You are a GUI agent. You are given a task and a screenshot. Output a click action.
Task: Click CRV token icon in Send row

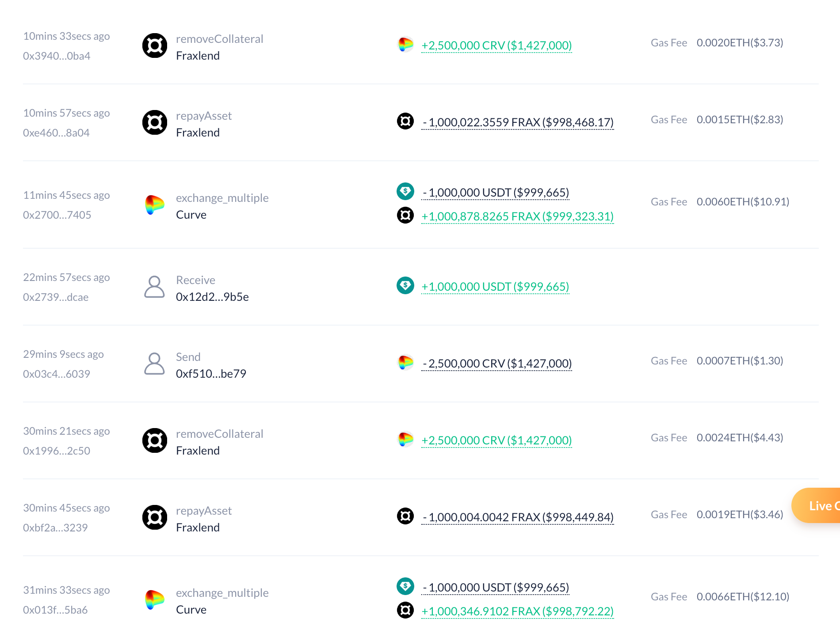point(405,362)
